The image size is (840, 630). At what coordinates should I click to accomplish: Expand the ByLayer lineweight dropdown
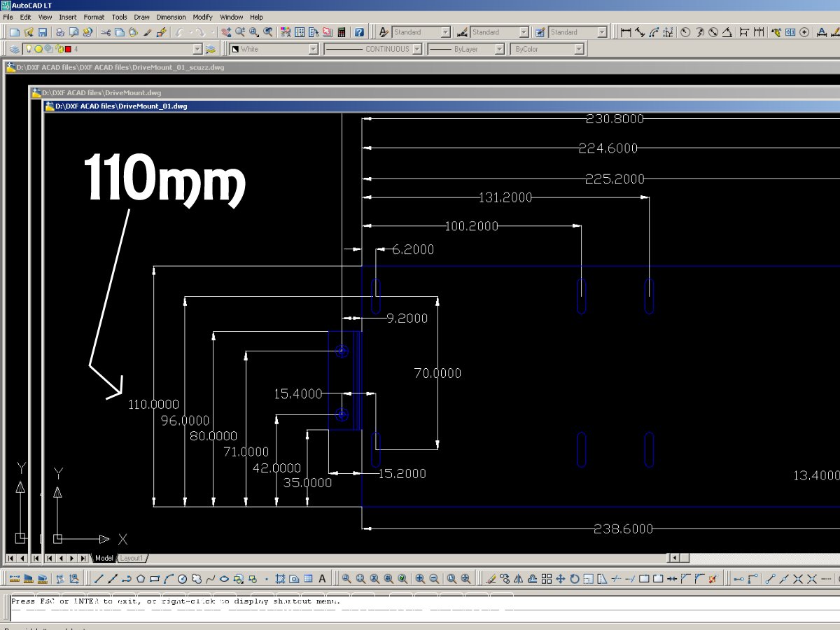499,49
